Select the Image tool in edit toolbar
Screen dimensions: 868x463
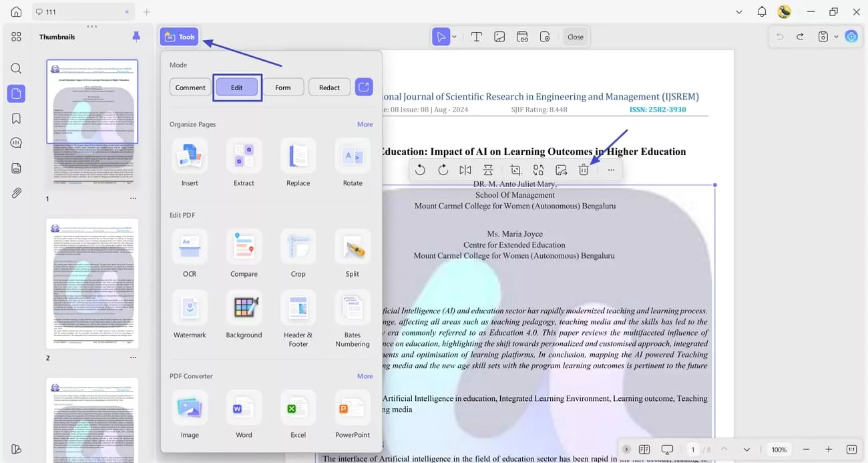(499, 37)
